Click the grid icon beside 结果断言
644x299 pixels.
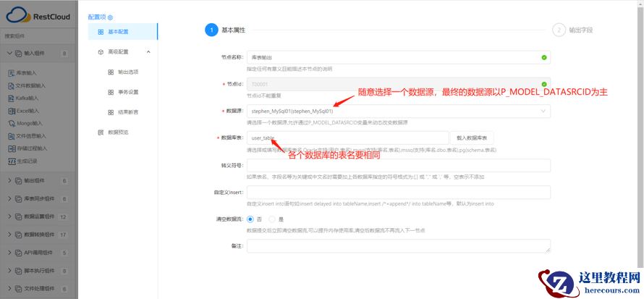point(111,112)
